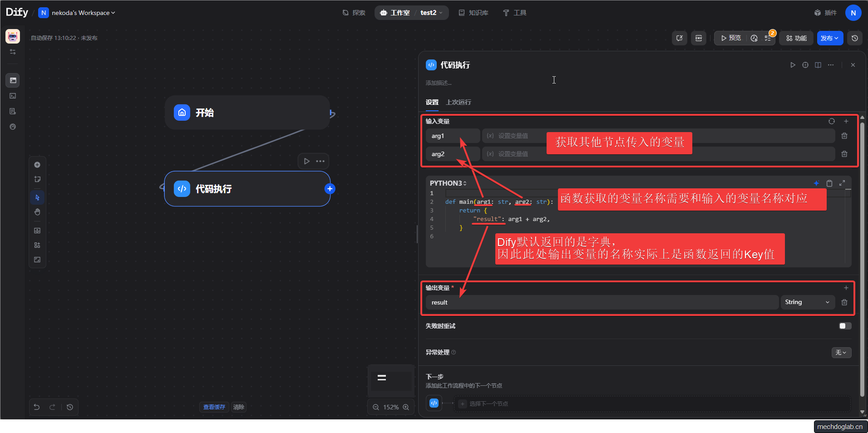This screenshot has height=433, width=868.
Task: Switch to the 上次运行 tab
Action: coord(458,103)
